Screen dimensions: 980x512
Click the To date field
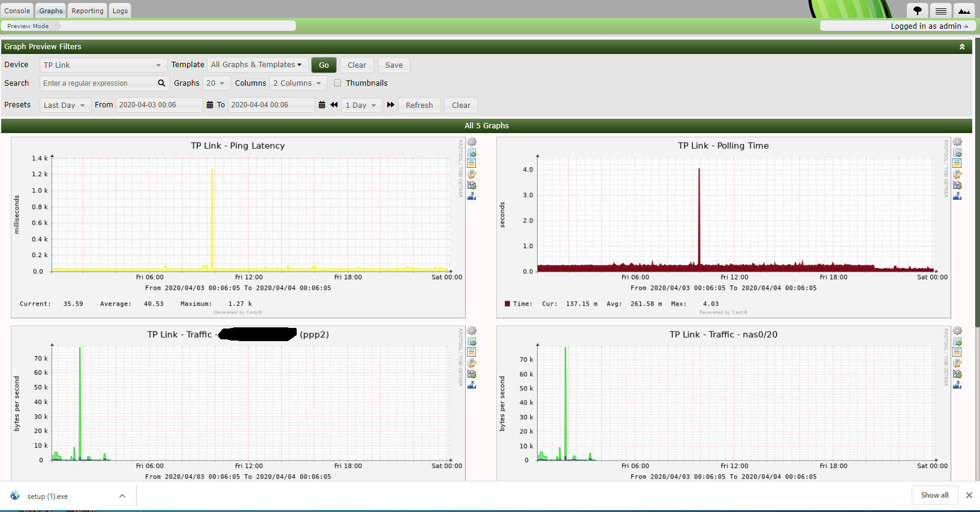[x=271, y=105]
